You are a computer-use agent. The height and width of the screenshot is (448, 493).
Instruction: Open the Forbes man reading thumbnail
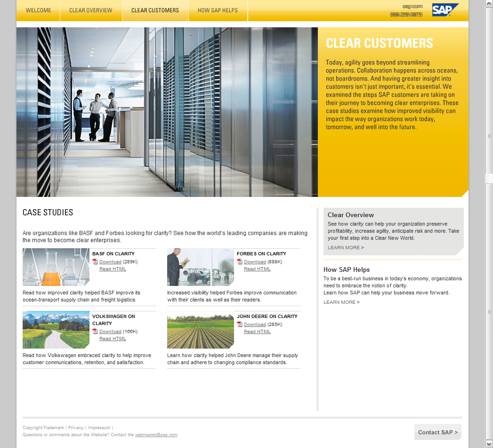[201, 267]
